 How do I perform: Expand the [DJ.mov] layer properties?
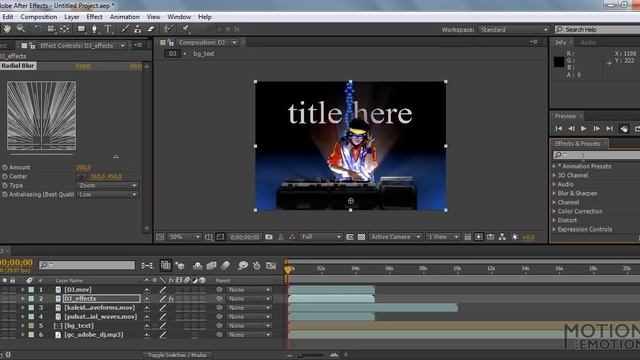click(23, 290)
